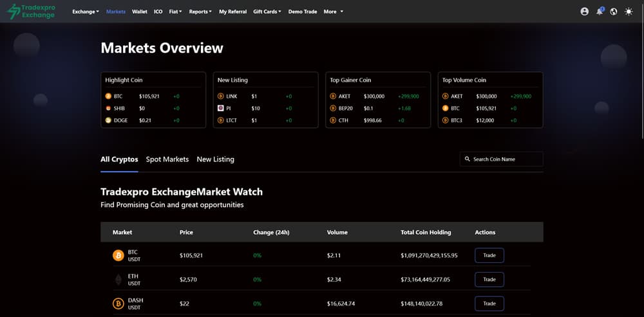Open the ICO nav item

pyautogui.click(x=158, y=12)
